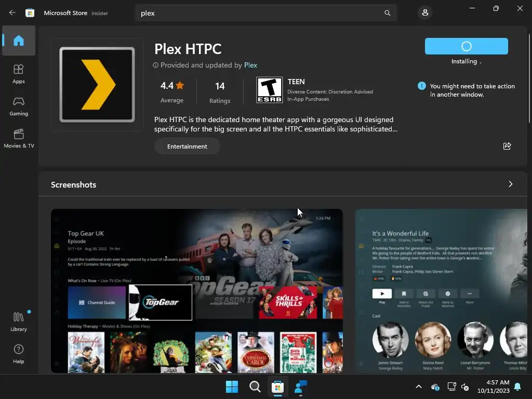This screenshot has height=399, width=532.
Task: Click the Screenshots section heading
Action: coord(74,184)
